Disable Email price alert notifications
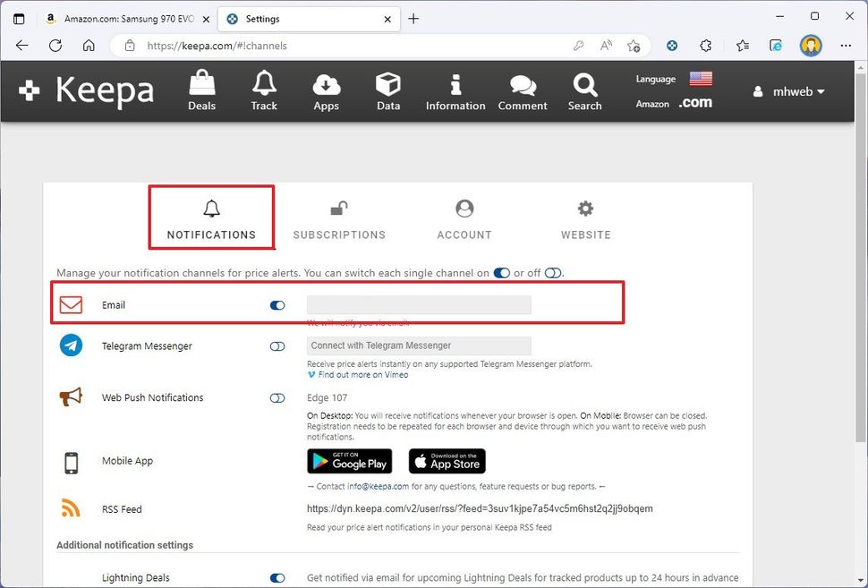The height and width of the screenshot is (588, 868). [x=277, y=304]
